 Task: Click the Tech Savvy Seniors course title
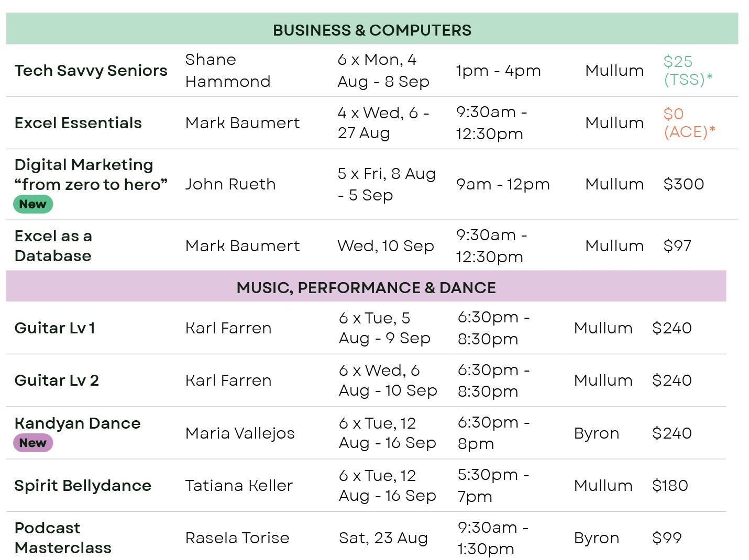pyautogui.click(x=91, y=71)
